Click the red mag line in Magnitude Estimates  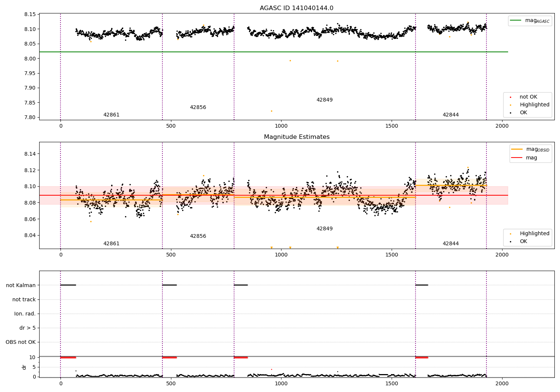coord(273,195)
